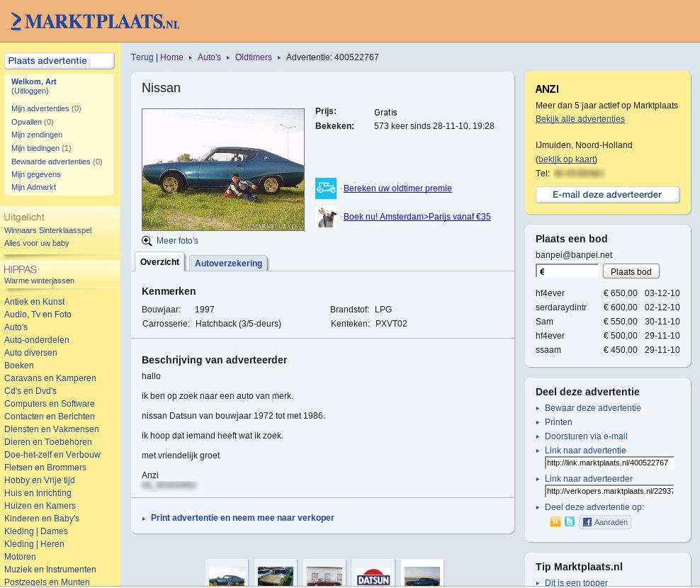This screenshot has height=588, width=700.
Task: Click Print advertentie en neem mee link
Action: [242, 518]
